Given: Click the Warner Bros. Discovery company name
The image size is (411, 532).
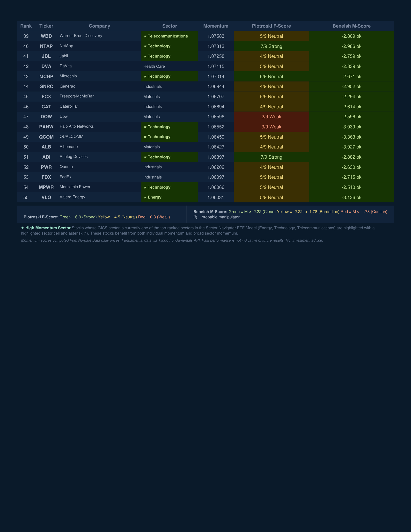Looking at the screenshot, I should point(81,36).
